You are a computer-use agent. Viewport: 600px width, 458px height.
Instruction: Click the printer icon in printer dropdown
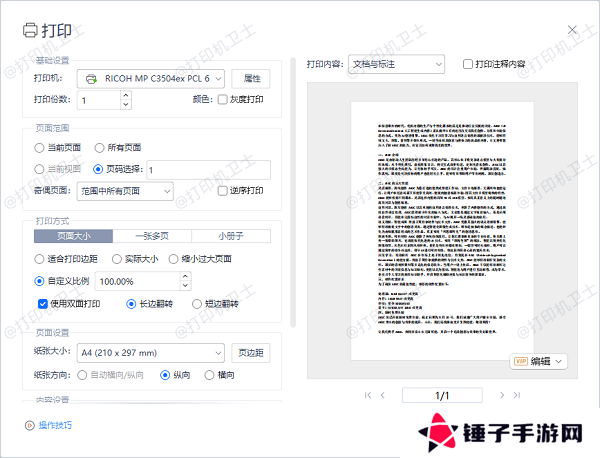pos(91,79)
